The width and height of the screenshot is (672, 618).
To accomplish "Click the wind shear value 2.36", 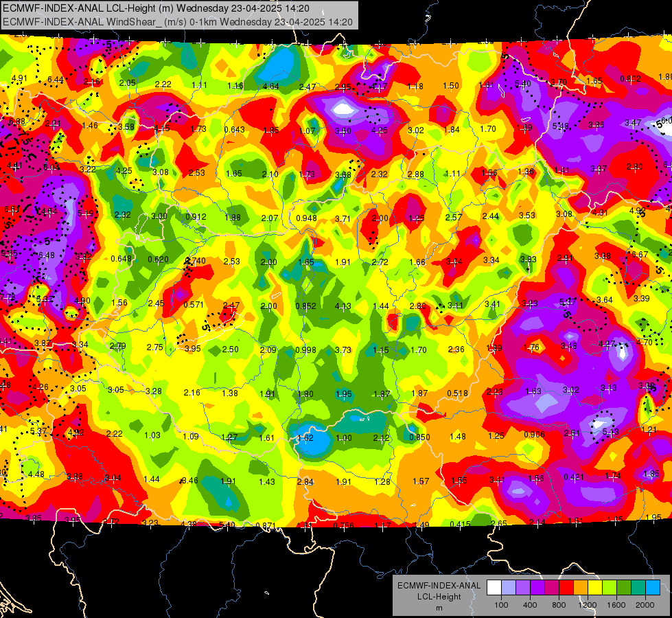I will 456,350.
